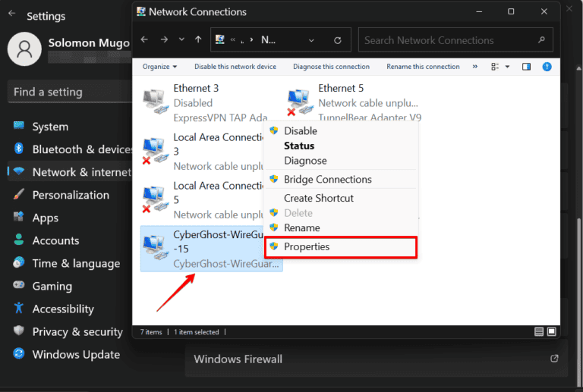583x392 pixels.
Task: Click Bridge Connections in context menu
Action: pos(327,180)
